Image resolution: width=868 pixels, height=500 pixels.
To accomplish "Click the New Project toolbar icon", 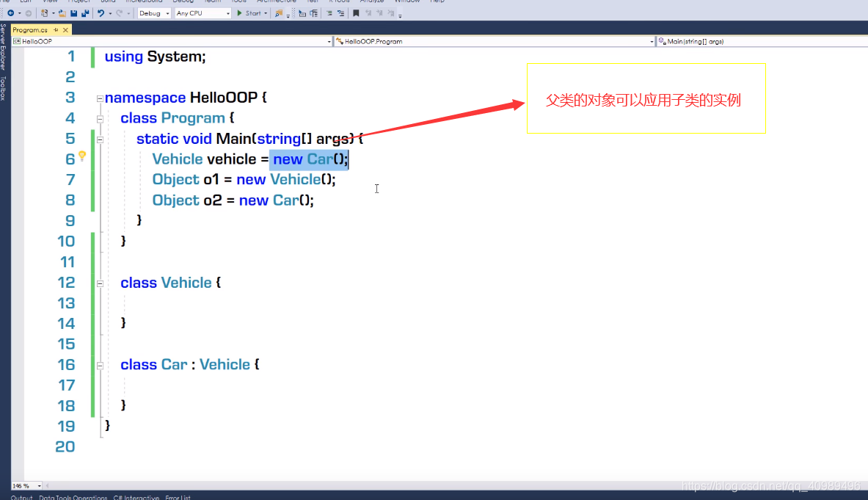I will pos(44,13).
